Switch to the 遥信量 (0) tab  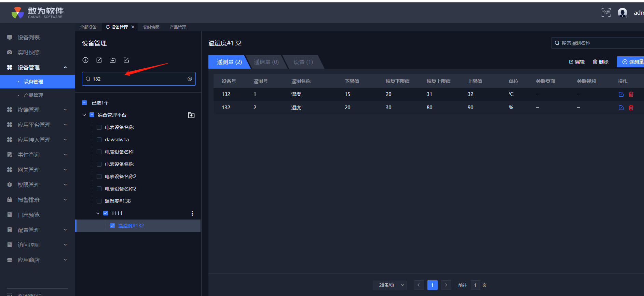coord(266,62)
